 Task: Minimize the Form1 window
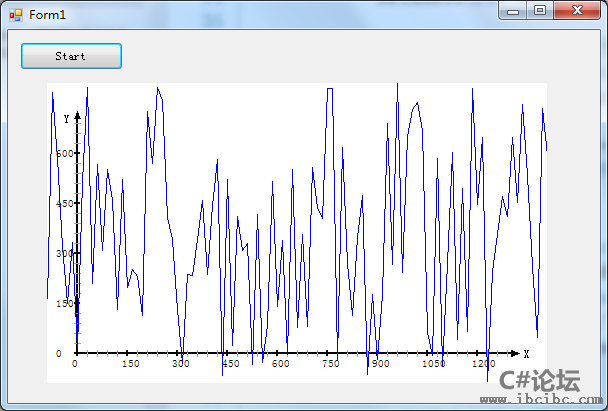pyautogui.click(x=513, y=11)
